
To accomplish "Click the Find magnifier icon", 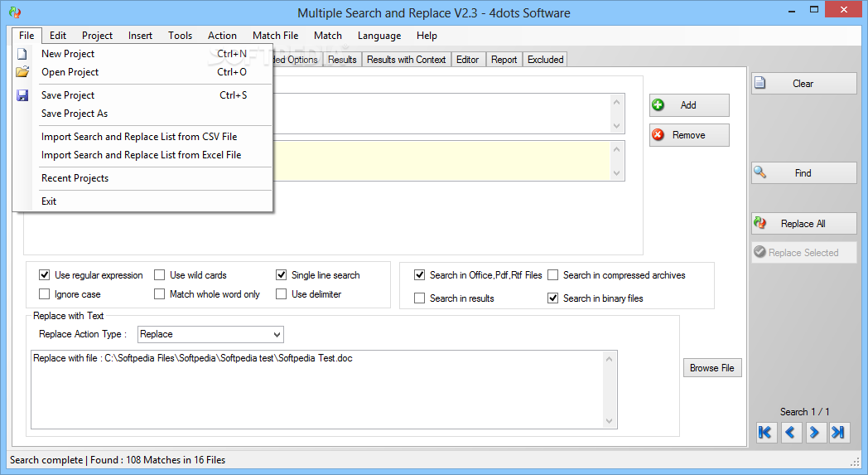I will pos(760,172).
